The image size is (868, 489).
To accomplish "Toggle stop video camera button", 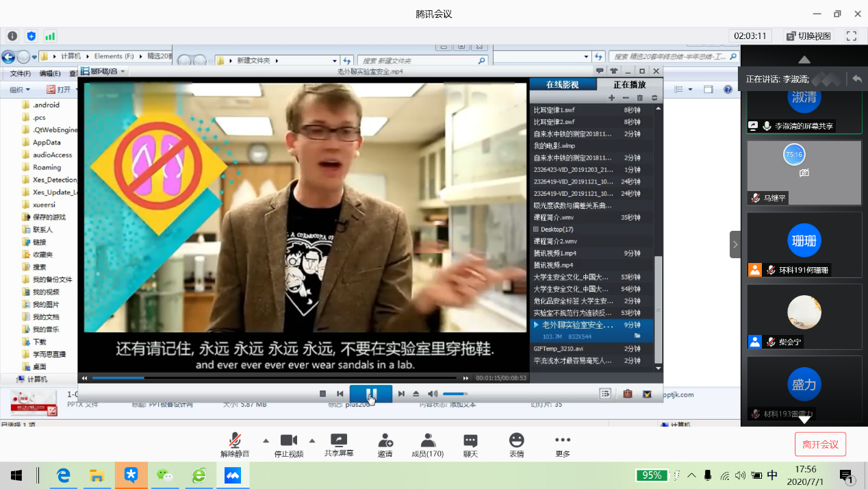I will click(x=289, y=440).
